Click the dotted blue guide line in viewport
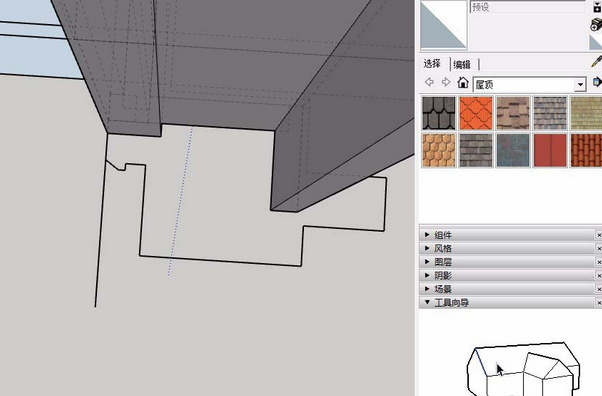The width and height of the screenshot is (602, 396). [x=180, y=202]
